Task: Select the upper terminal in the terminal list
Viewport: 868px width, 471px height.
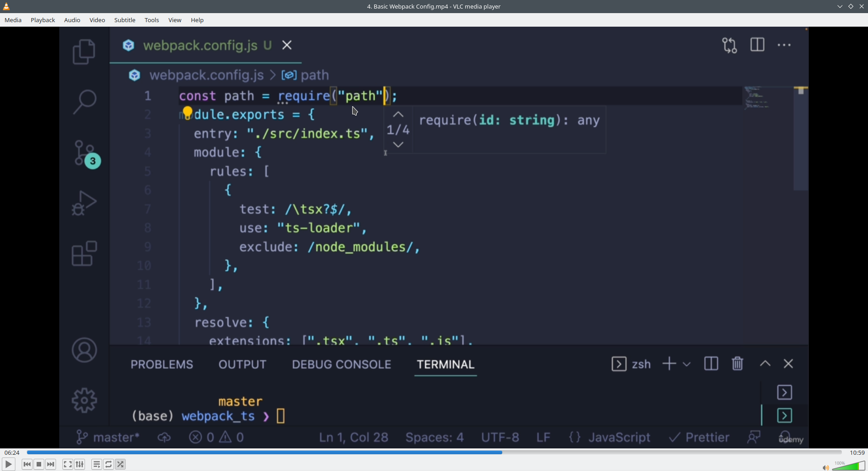Action: click(x=785, y=392)
